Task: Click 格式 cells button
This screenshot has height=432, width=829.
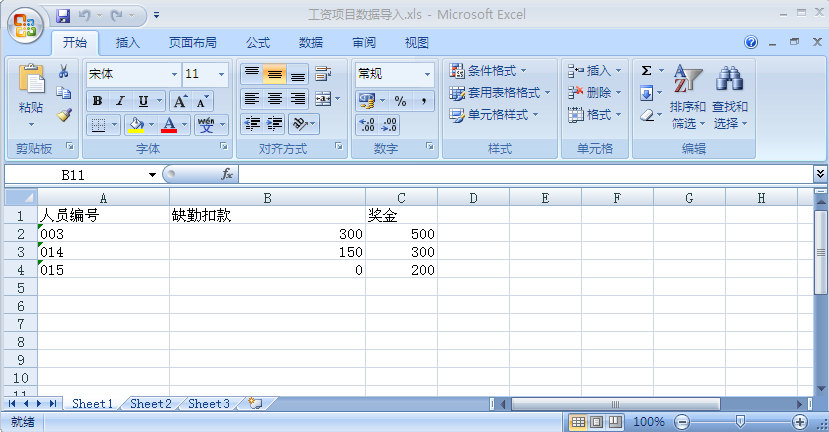Action: pyautogui.click(x=594, y=114)
